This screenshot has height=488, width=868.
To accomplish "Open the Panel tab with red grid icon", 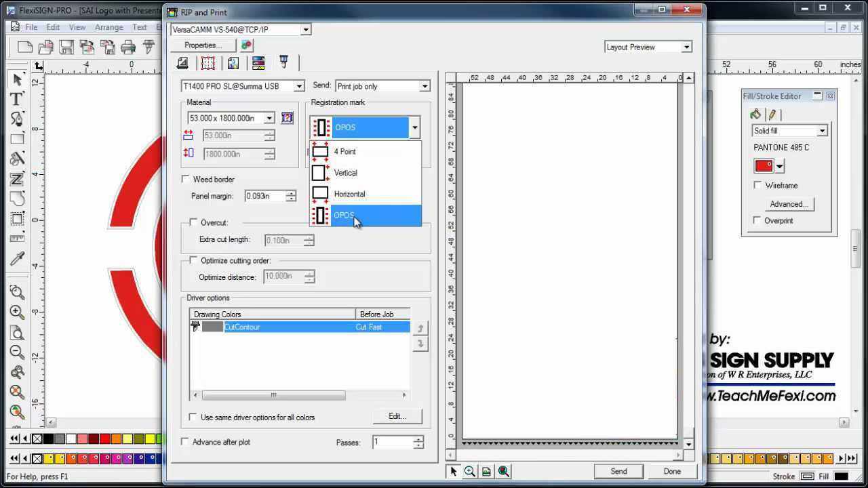I will coord(208,63).
